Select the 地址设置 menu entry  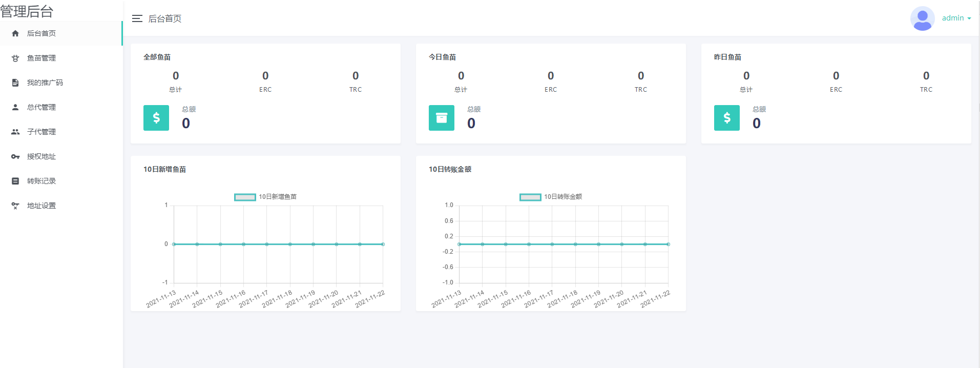[x=41, y=206]
